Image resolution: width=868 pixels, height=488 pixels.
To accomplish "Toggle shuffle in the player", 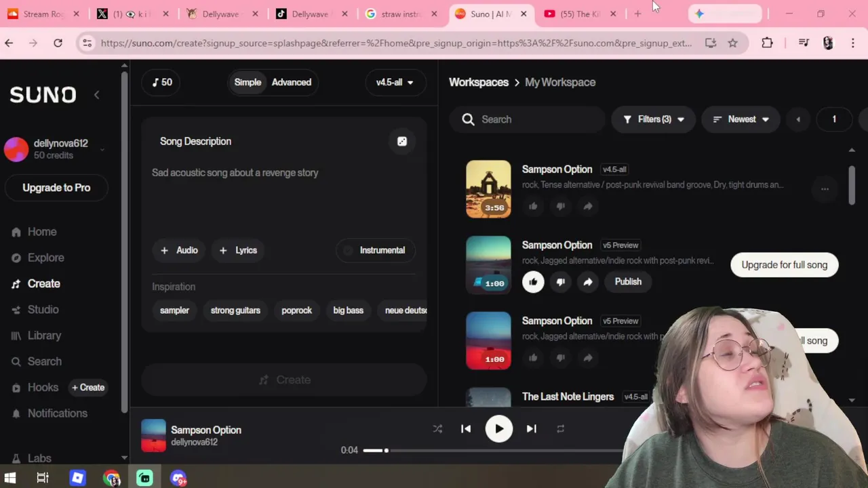I will pyautogui.click(x=437, y=429).
